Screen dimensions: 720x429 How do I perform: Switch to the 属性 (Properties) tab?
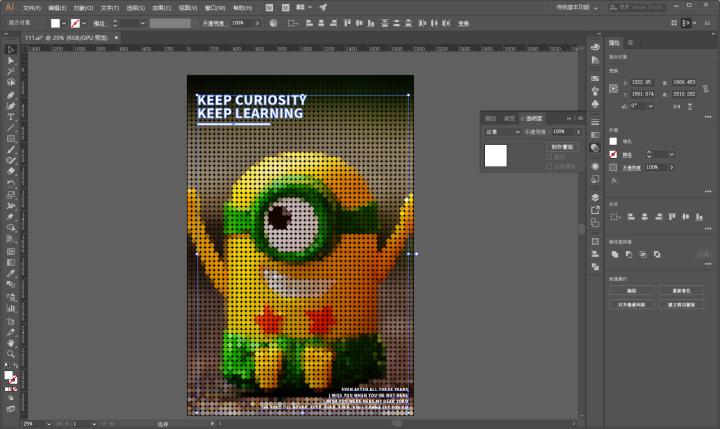(x=614, y=44)
